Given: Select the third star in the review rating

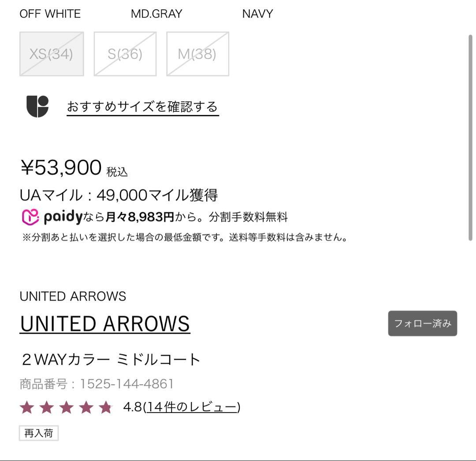Looking at the screenshot, I should pyautogui.click(x=66, y=407).
